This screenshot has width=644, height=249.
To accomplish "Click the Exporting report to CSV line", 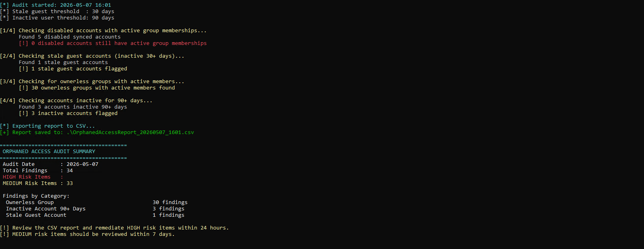I will pos(47,126).
